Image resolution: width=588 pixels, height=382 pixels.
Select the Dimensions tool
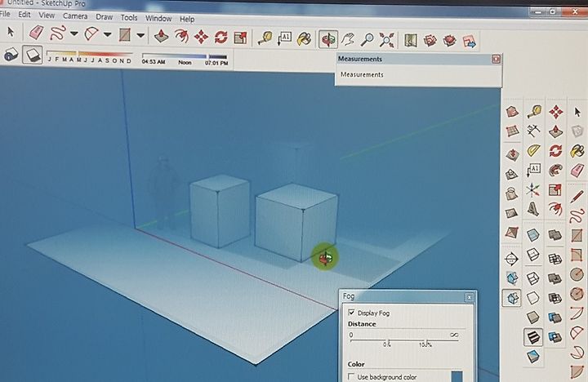pyautogui.click(x=533, y=131)
